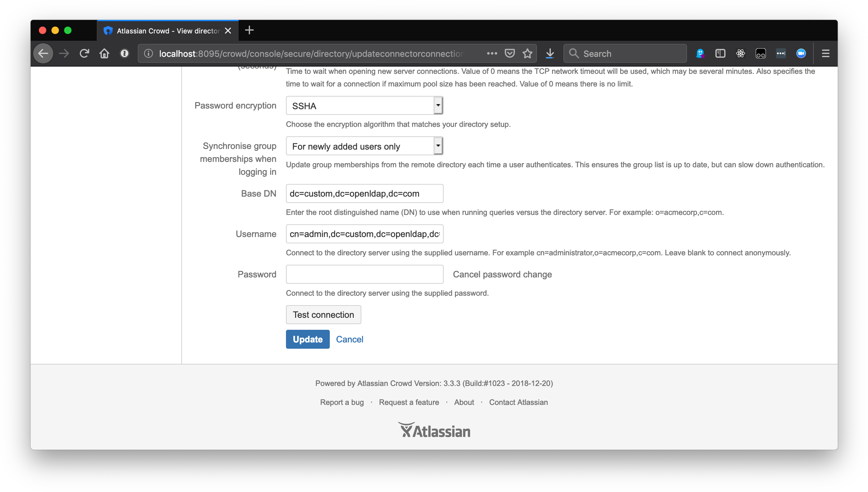Click the browser back arrow button
The width and height of the screenshot is (868, 492).
coord(43,53)
